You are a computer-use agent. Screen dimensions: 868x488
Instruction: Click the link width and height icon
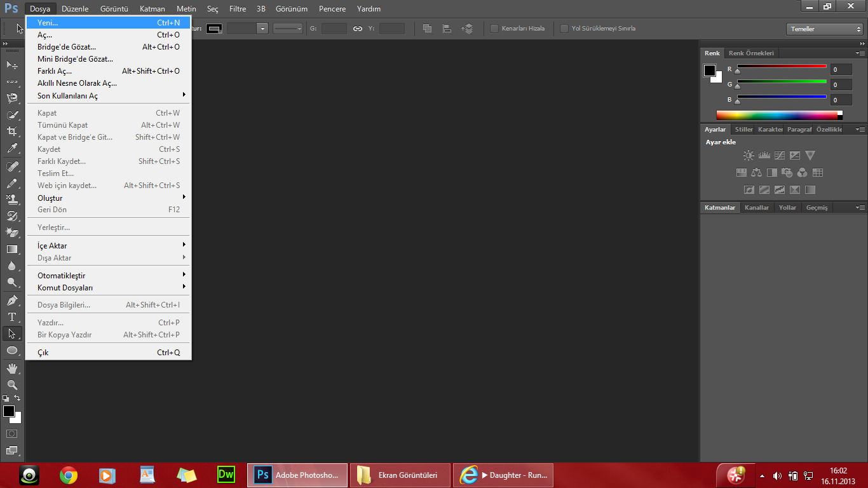point(358,29)
